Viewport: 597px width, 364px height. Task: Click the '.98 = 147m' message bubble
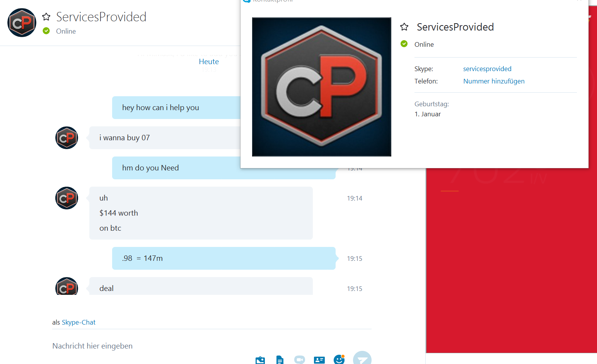point(224,258)
